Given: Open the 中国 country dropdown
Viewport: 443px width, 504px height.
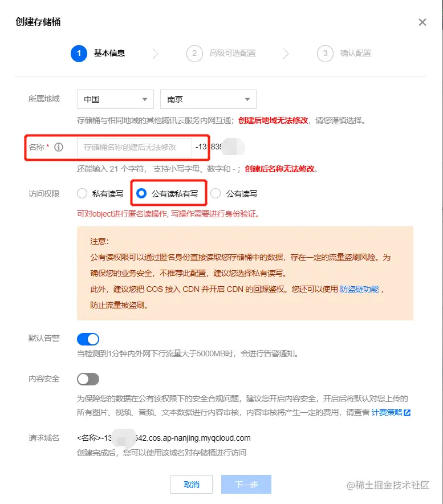Looking at the screenshot, I should 115,99.
